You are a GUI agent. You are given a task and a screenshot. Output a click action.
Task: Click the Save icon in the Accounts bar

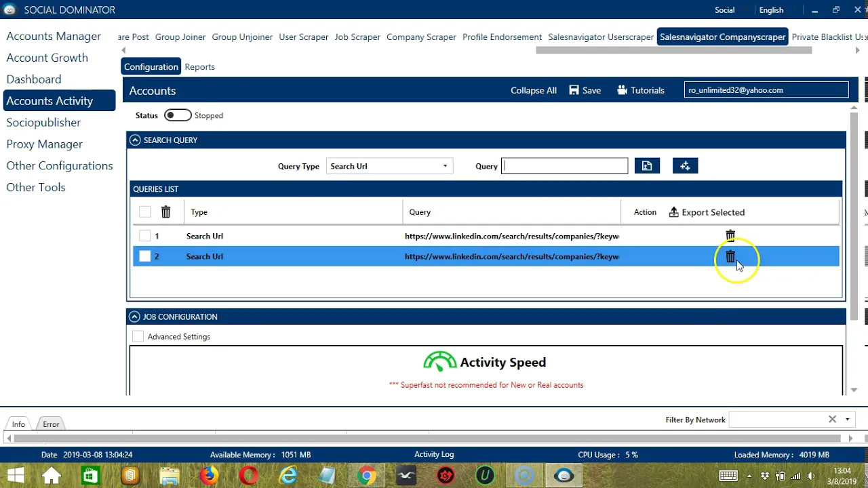point(585,90)
